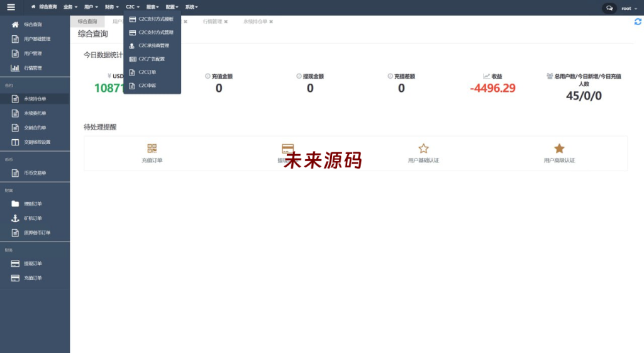Viewport: 644px width, 353px height.
Task: Click the 待处理提醒 section heading
Action: click(100, 127)
